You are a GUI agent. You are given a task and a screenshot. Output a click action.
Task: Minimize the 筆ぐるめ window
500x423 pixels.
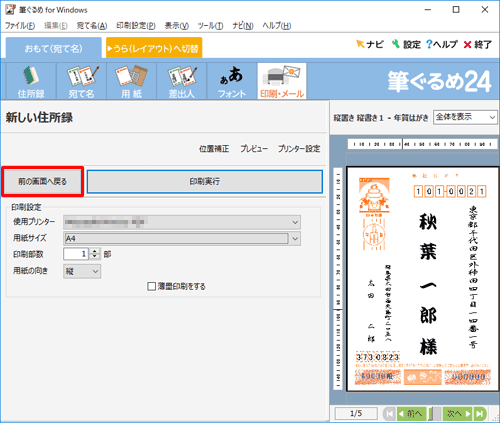point(428,10)
